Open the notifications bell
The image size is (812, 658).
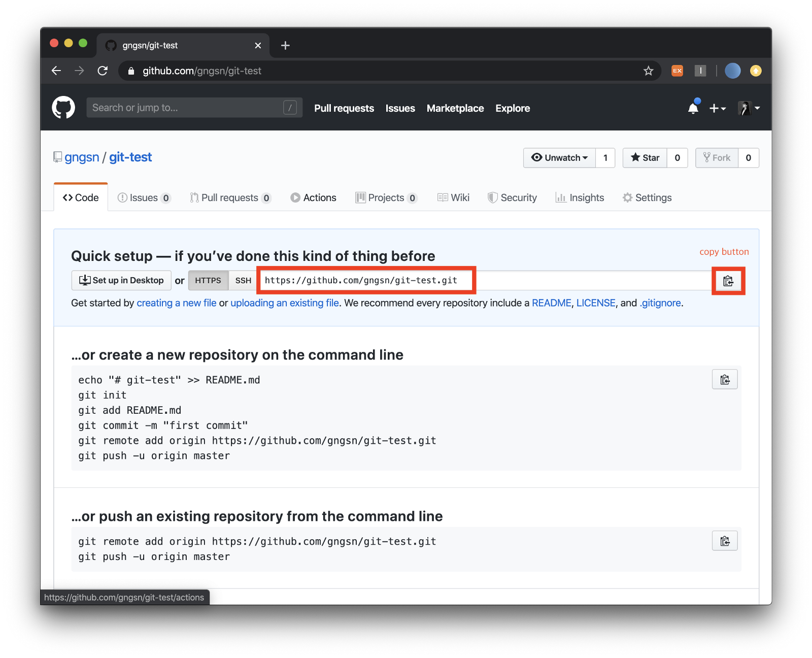[x=693, y=108]
